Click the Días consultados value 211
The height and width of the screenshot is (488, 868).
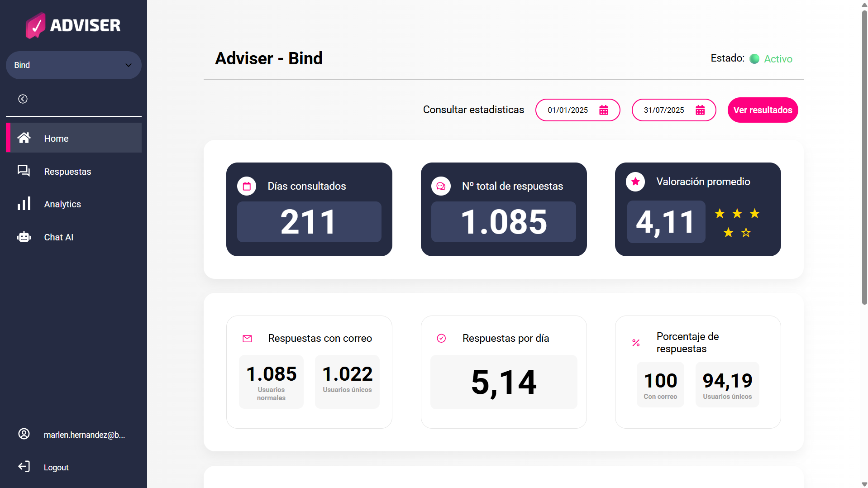pos(309,222)
